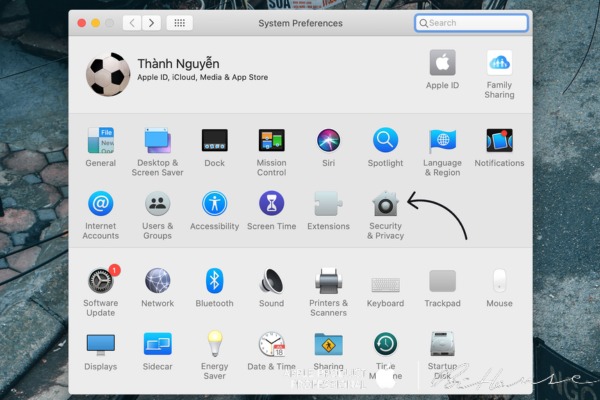The image size is (600, 400).
Task: Open the Accessibility pane
Action: click(214, 205)
